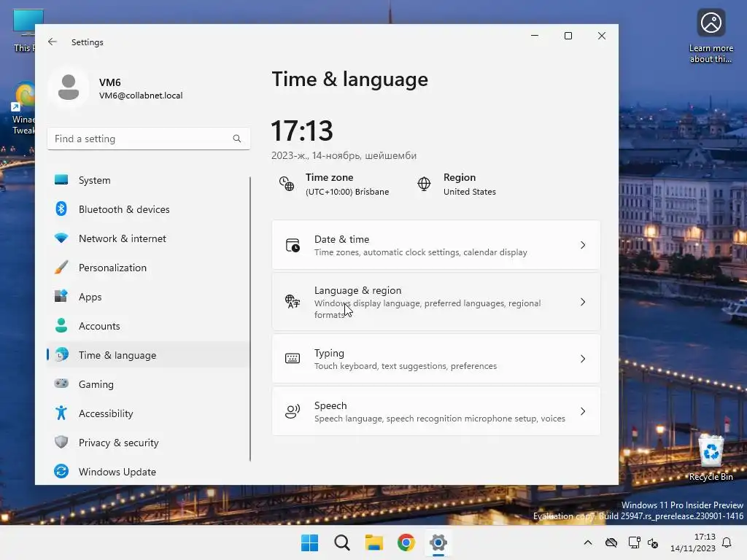Open Gaming settings category

(x=148, y=384)
